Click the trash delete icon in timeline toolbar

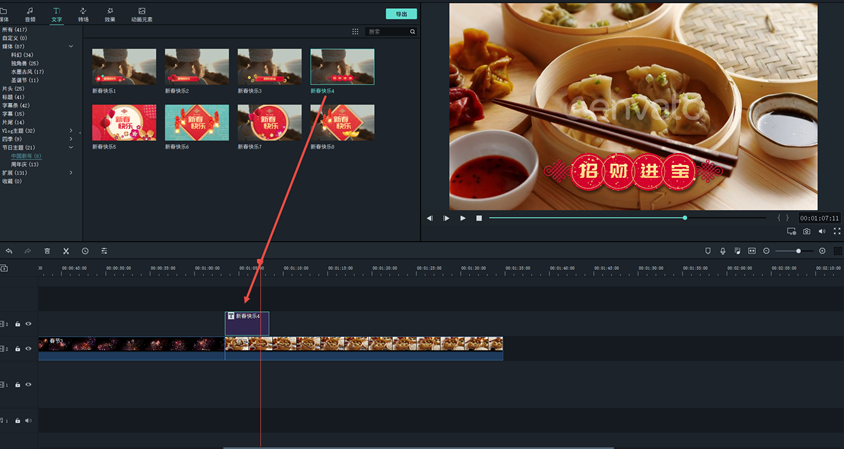(x=47, y=251)
